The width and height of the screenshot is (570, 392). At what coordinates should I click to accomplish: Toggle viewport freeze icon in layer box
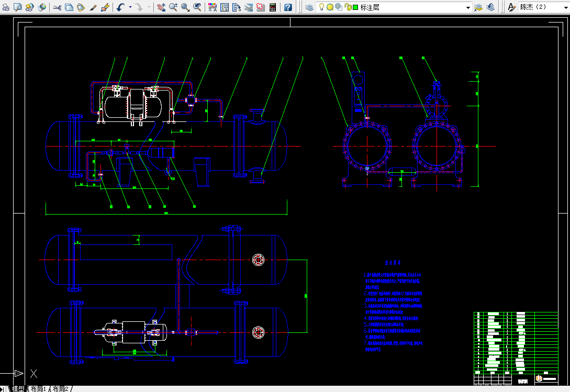[339, 7]
